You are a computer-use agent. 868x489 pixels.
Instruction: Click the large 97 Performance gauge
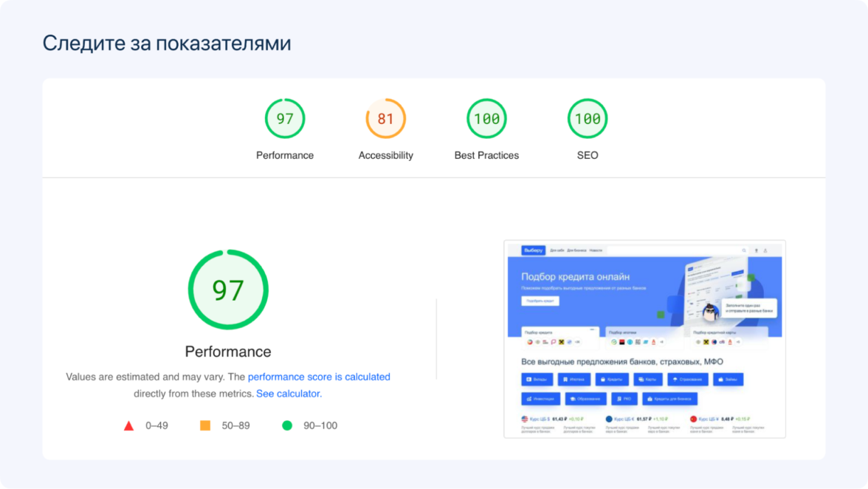click(228, 290)
